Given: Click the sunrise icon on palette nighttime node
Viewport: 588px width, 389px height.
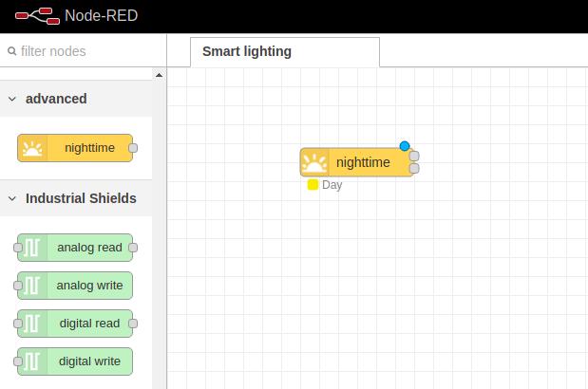Looking at the screenshot, I should tap(32, 148).
